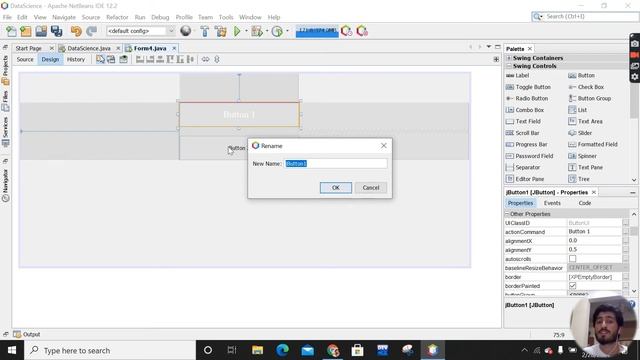This screenshot has width=640, height=360.
Task: Click the Search (Ctrl+I) box
Action: pyautogui.click(x=586, y=16)
